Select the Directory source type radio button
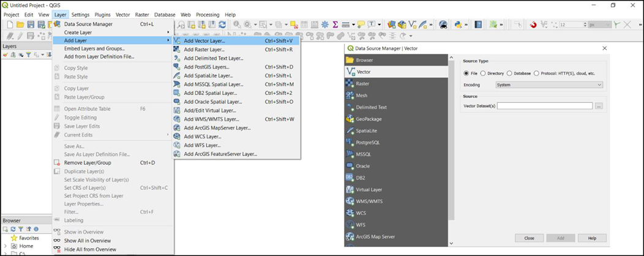This screenshot has height=256, width=644. click(x=483, y=73)
